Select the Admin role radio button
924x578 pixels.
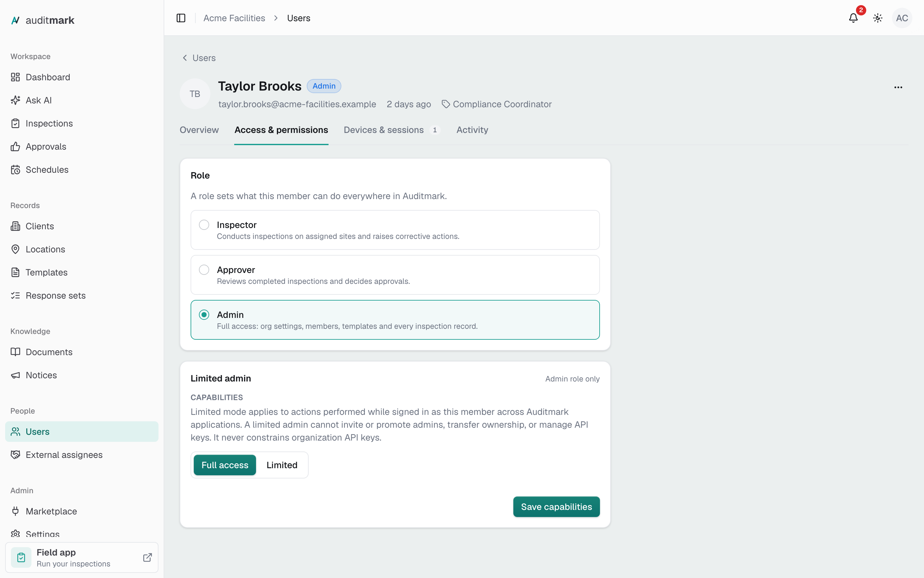pos(204,315)
